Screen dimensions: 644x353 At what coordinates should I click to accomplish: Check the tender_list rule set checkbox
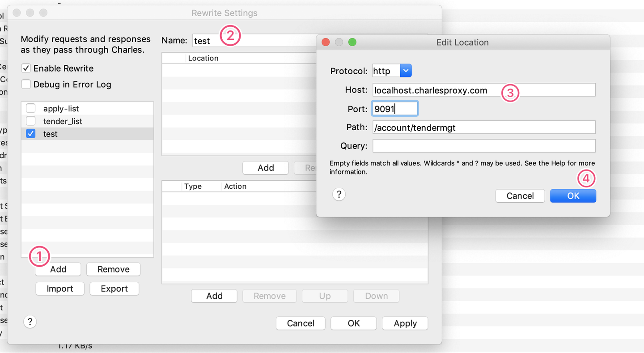point(31,121)
